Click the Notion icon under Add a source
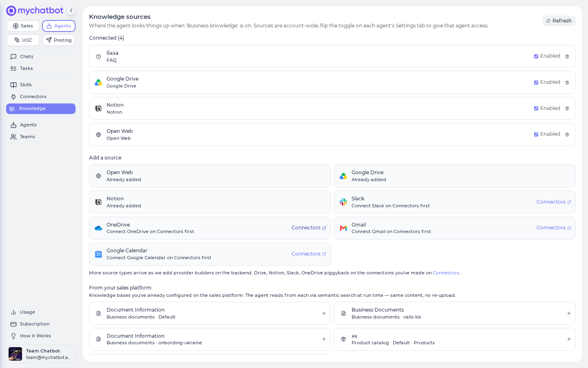 [98, 202]
